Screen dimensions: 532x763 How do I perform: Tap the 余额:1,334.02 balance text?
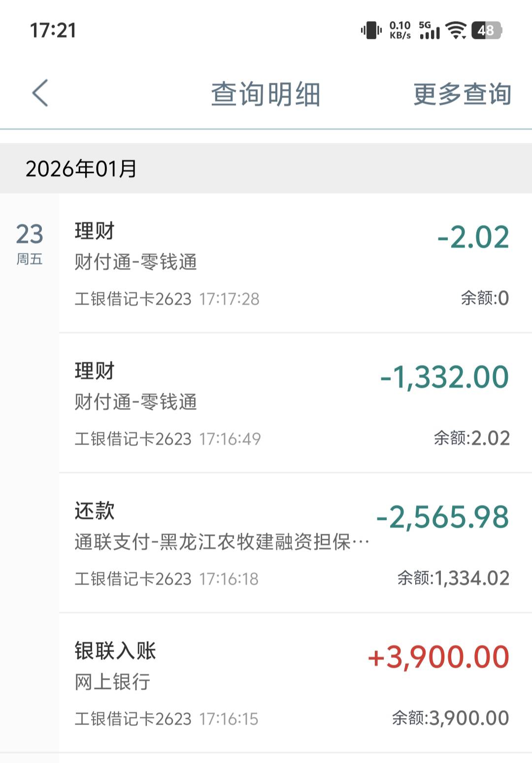pyautogui.click(x=453, y=578)
